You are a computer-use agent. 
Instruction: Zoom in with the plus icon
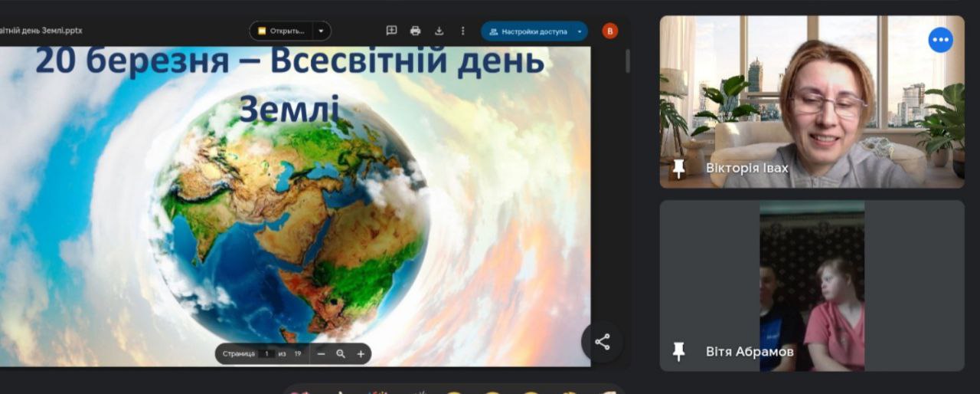point(361,353)
